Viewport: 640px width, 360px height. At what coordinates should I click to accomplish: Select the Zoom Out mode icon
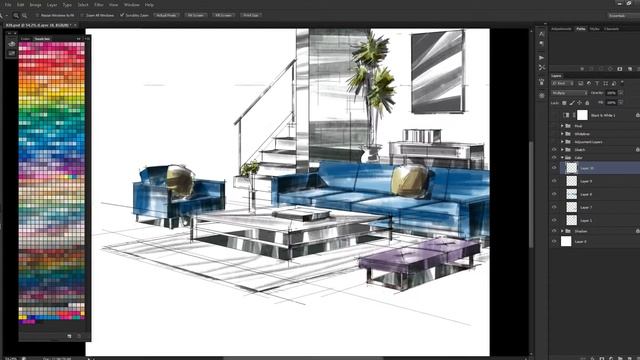point(24,16)
